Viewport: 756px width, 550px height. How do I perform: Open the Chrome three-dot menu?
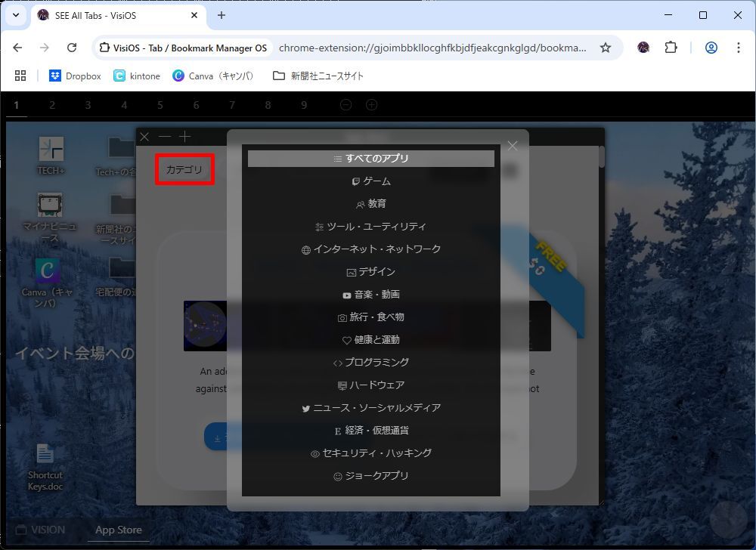tap(738, 47)
